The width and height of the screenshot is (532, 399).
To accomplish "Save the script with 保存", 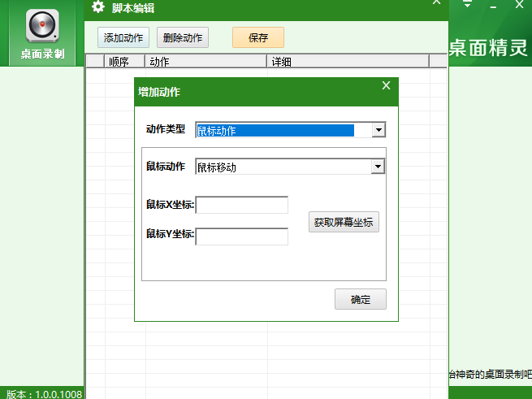I will pyautogui.click(x=258, y=37).
